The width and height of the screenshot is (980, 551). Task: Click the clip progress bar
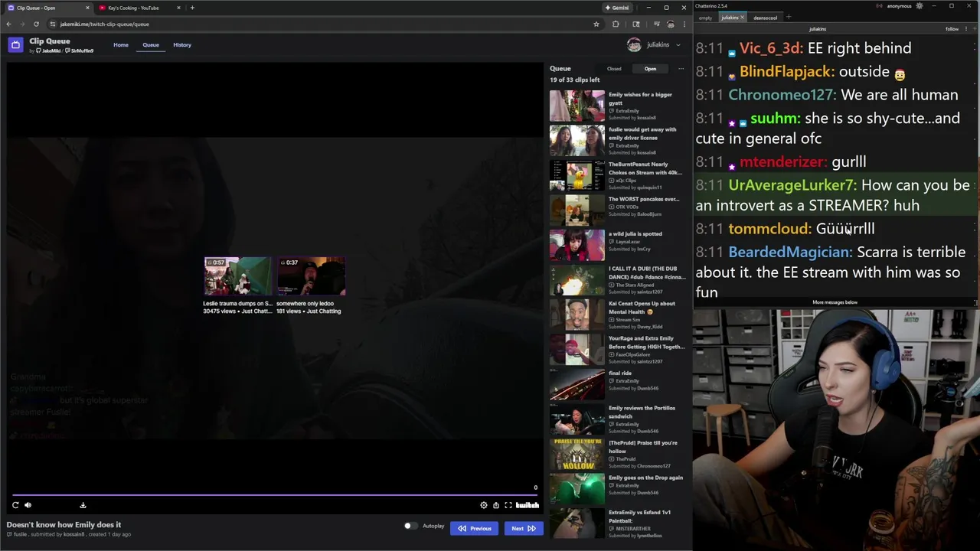[276, 495]
